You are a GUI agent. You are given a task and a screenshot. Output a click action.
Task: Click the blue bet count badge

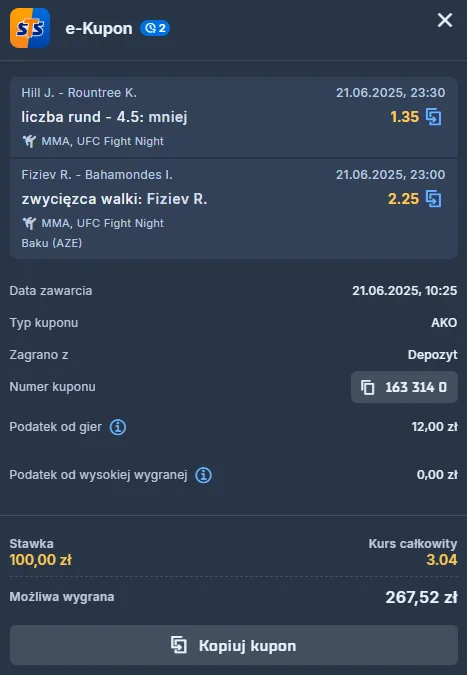(155, 28)
